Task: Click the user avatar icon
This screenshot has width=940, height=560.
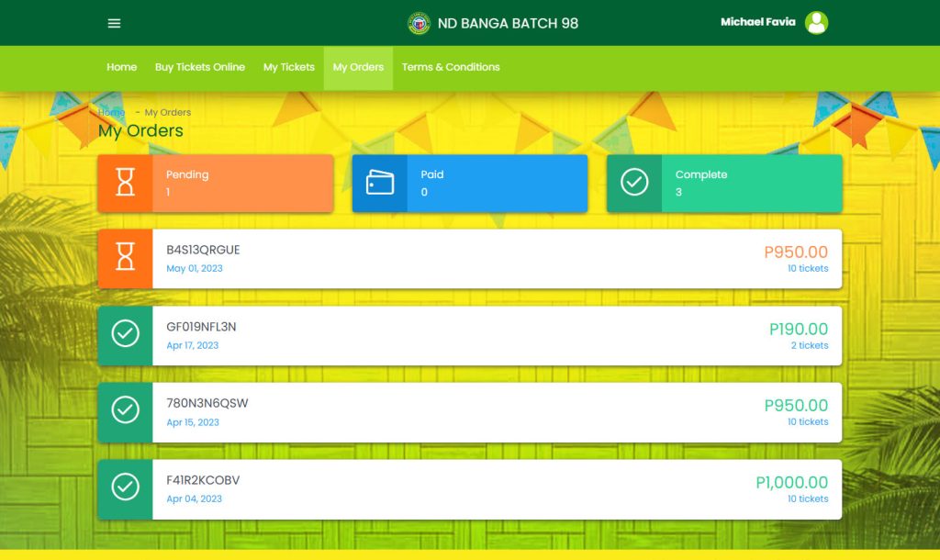Action: (x=816, y=23)
